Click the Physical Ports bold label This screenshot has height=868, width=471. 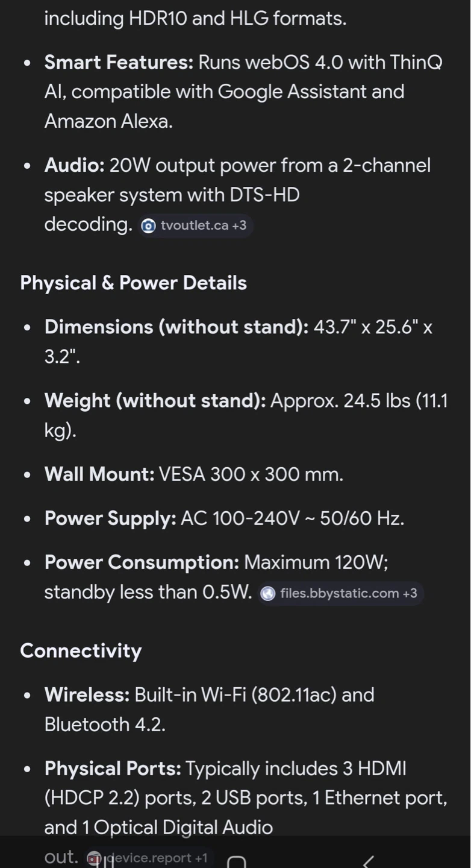coord(113,769)
